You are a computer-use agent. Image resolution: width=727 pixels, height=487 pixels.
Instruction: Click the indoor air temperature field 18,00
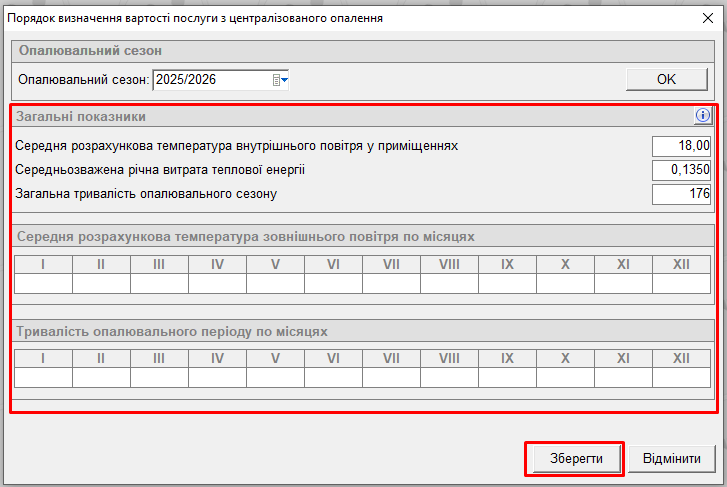681,146
